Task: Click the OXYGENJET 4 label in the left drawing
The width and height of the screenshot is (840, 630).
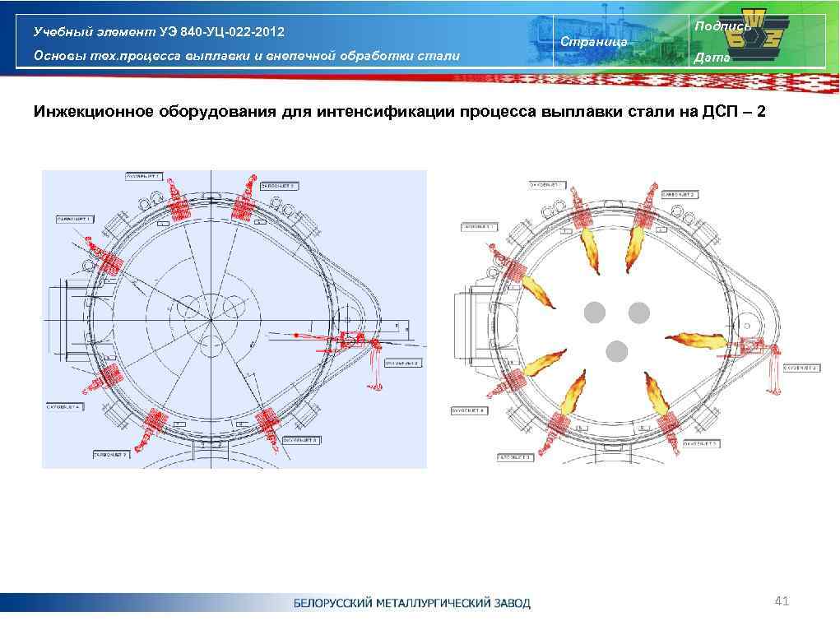Action: coord(65,406)
